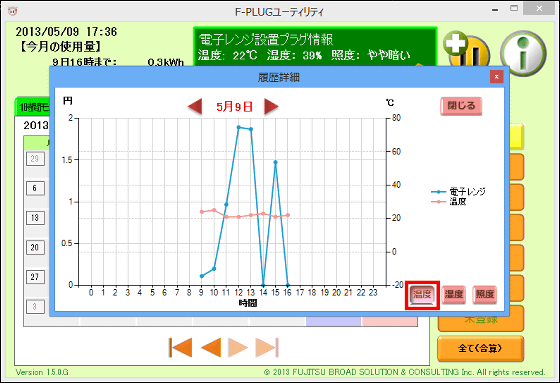The width and height of the screenshot is (560, 383).
Task: Click the add-plug plus chart icon
Action: 465,50
